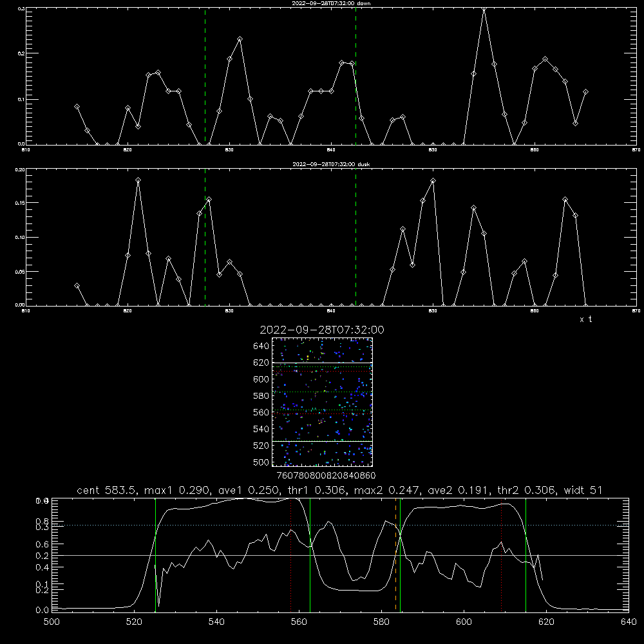Click the highest peak diamond in dawn plot
Viewport: 644px width, 644px height.
tap(484, 9)
